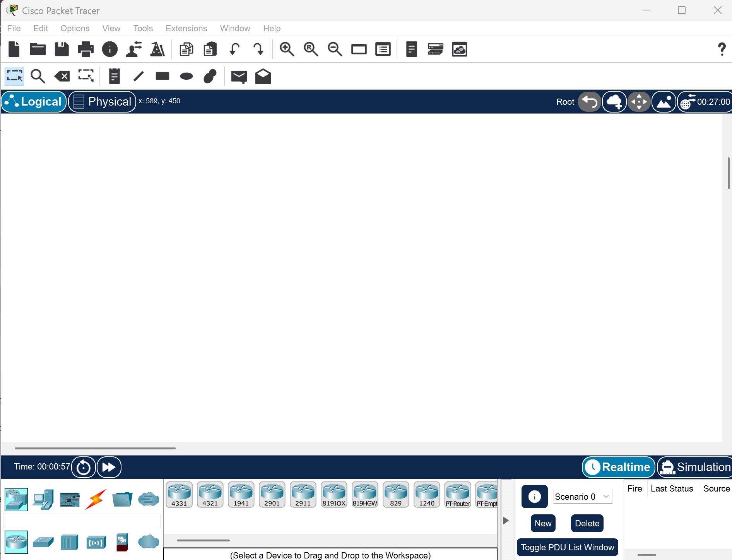
Task: Add a Complex PDU open envelope
Action: point(263,76)
